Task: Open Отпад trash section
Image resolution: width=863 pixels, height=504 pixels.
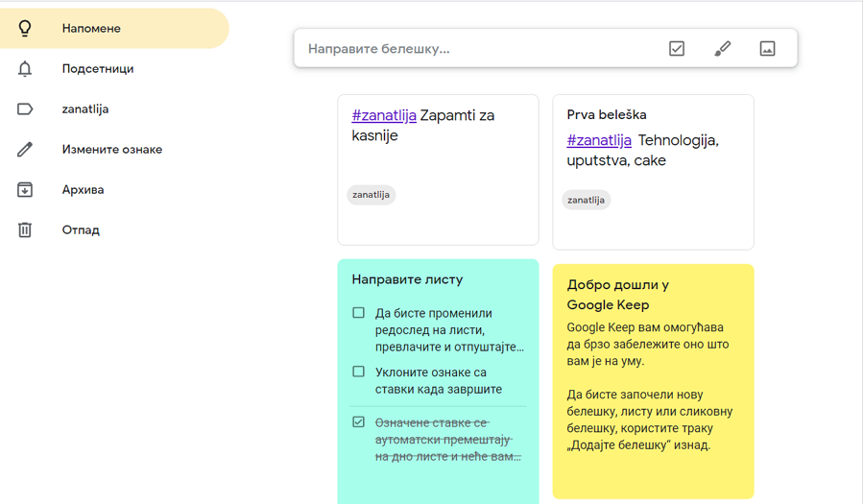Action: [x=114, y=230]
